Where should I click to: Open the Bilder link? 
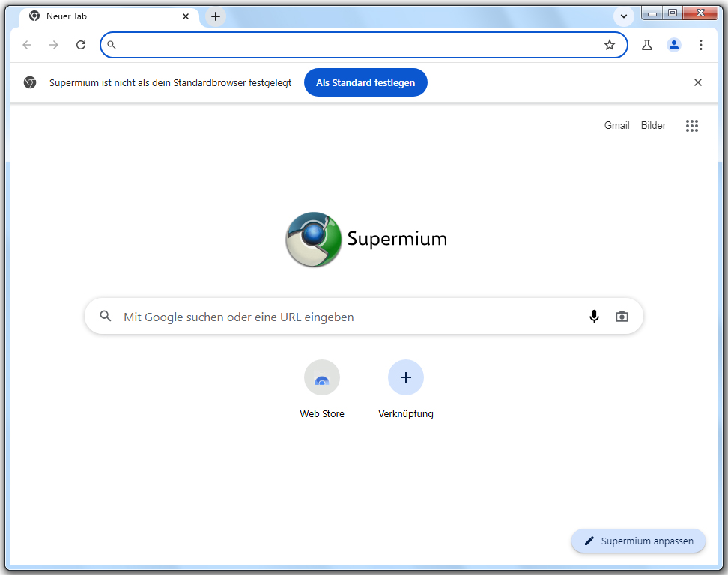tap(653, 126)
